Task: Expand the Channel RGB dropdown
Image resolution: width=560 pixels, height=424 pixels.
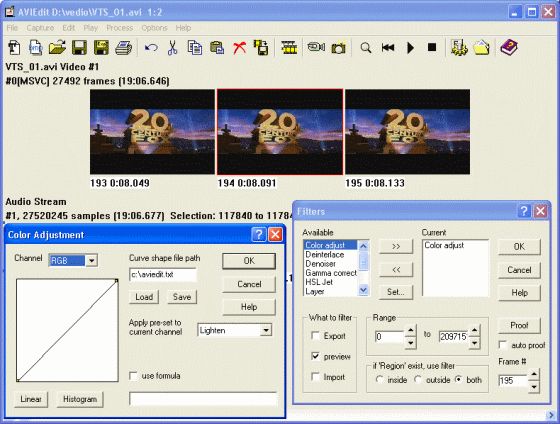Action: (91, 261)
